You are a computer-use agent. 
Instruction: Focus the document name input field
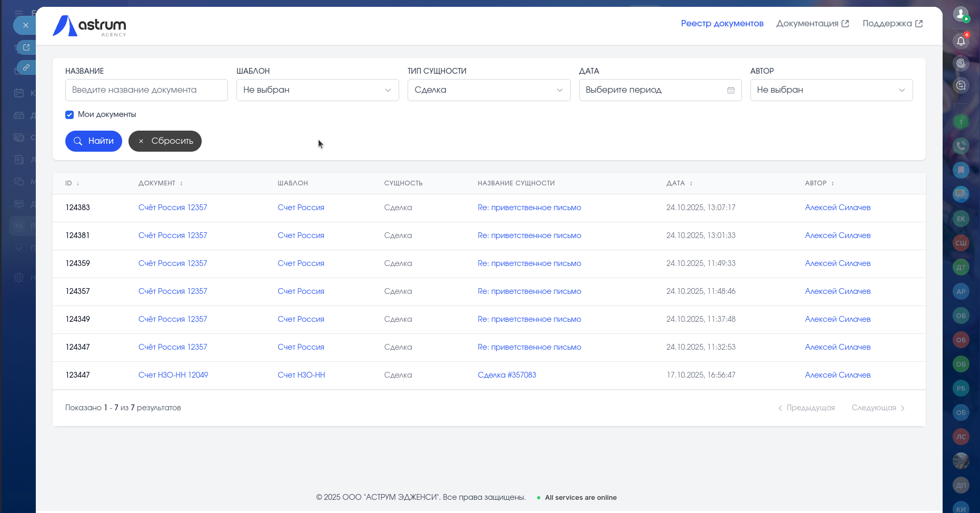pos(146,90)
